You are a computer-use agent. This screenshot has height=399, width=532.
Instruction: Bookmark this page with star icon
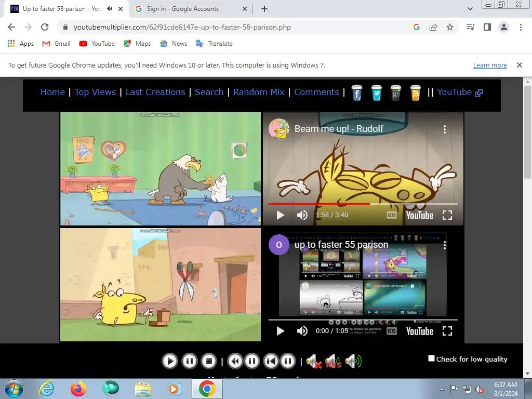tap(450, 27)
